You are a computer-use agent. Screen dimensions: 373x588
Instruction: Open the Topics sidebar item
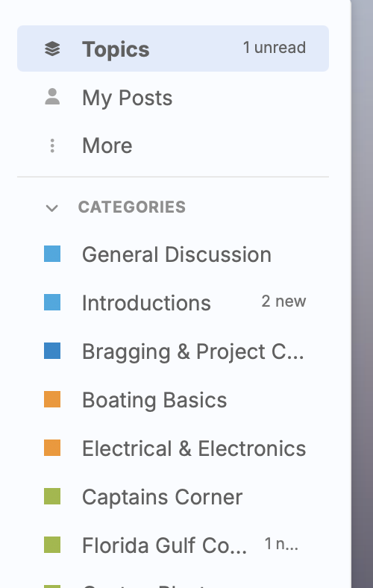pyautogui.click(x=173, y=49)
